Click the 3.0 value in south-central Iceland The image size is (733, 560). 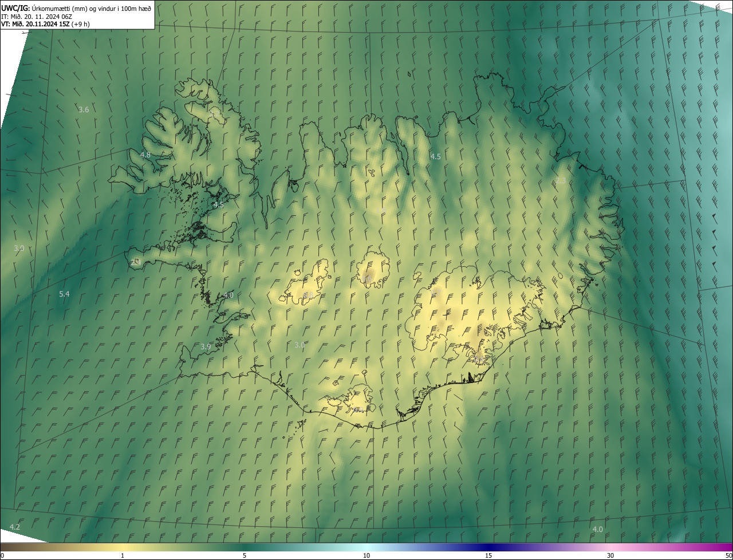(x=299, y=345)
